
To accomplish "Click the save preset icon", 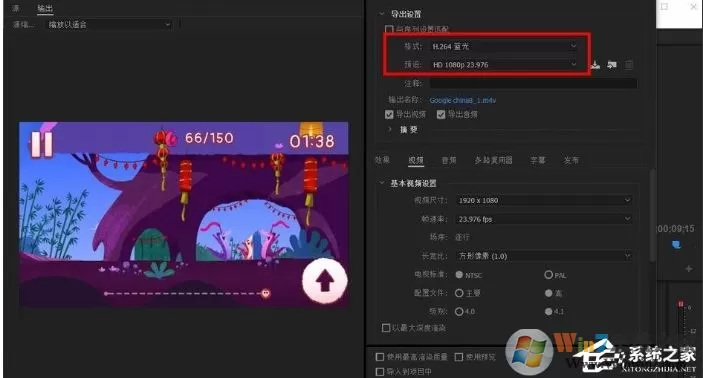I will [x=595, y=65].
